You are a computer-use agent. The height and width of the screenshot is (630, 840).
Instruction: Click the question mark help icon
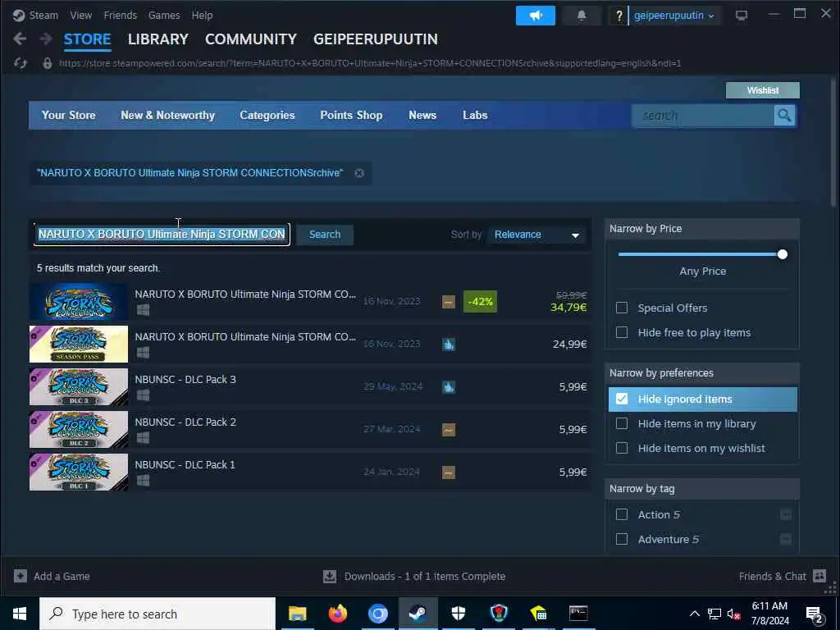point(619,16)
